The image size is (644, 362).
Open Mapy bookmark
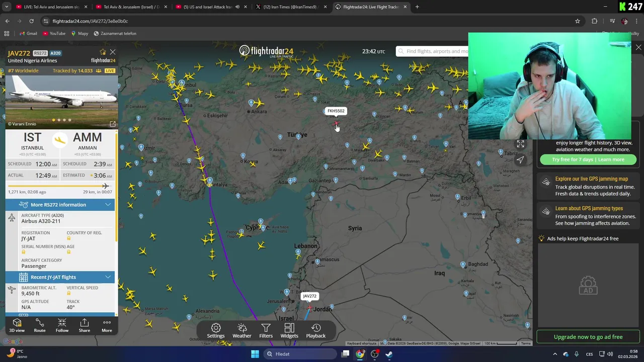[79, 33]
